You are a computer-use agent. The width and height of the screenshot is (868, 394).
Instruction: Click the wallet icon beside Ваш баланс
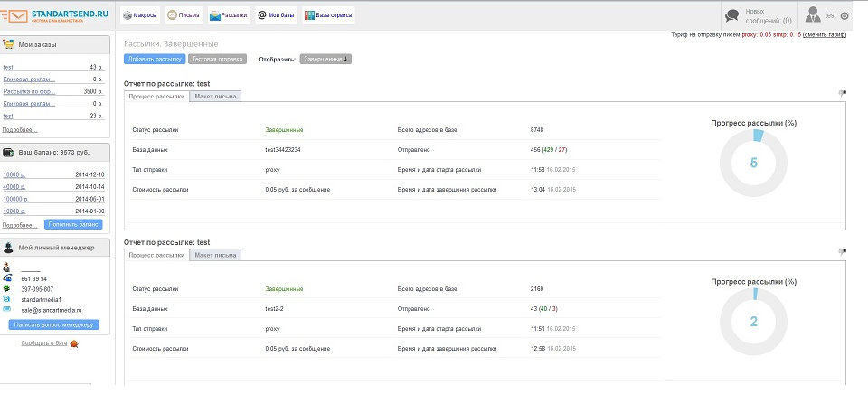coord(8,152)
